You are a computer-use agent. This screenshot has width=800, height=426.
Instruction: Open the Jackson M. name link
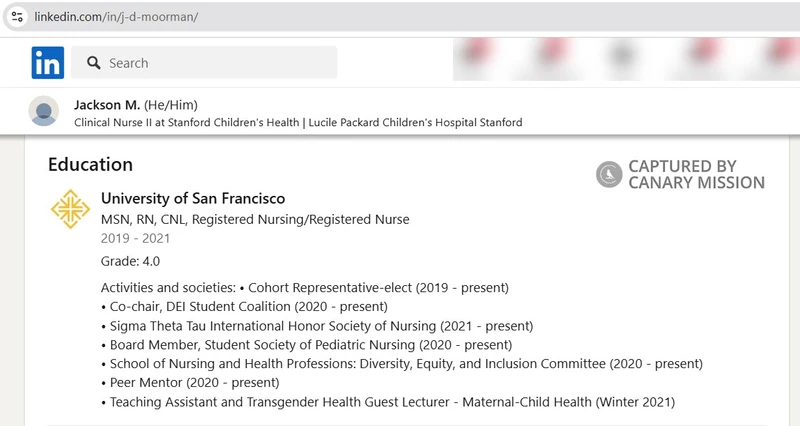pyautogui.click(x=107, y=105)
